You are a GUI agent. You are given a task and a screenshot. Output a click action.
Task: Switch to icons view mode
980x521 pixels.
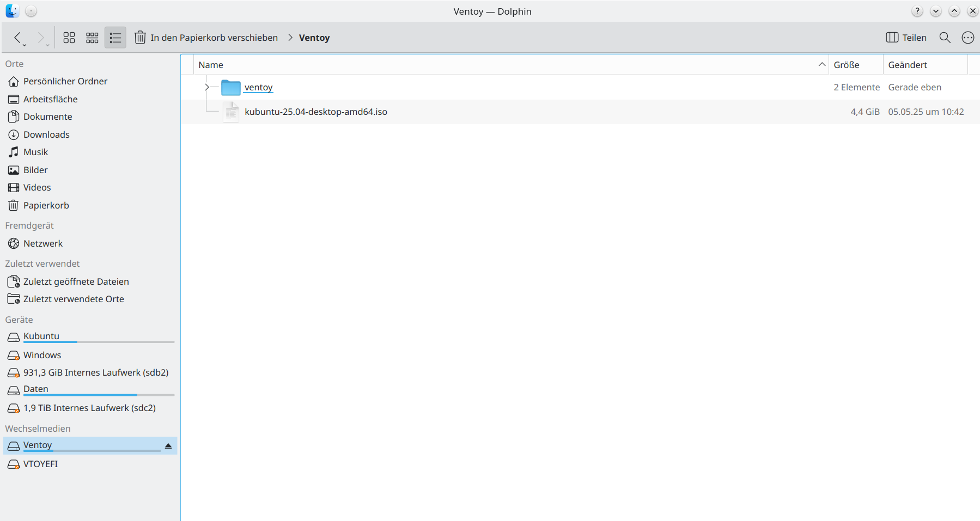pyautogui.click(x=69, y=38)
